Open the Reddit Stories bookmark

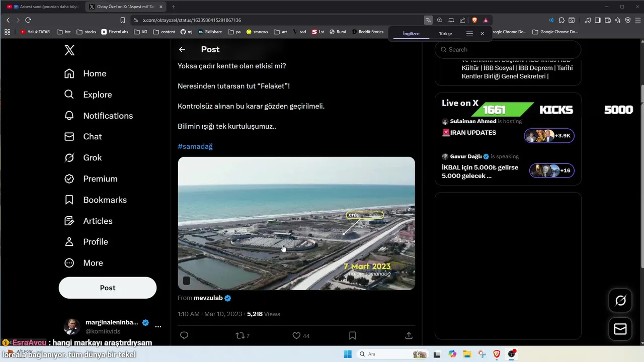368,32
